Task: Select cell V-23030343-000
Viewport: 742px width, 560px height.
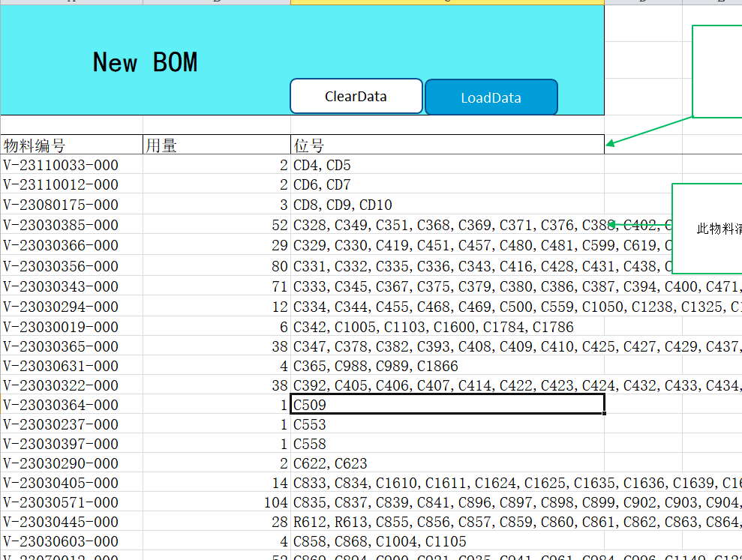Action: (x=71, y=286)
